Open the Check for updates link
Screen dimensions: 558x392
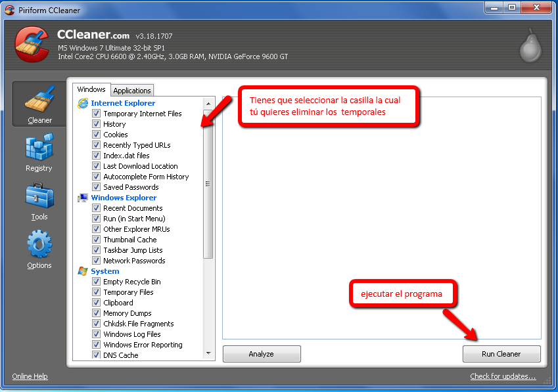click(x=503, y=376)
